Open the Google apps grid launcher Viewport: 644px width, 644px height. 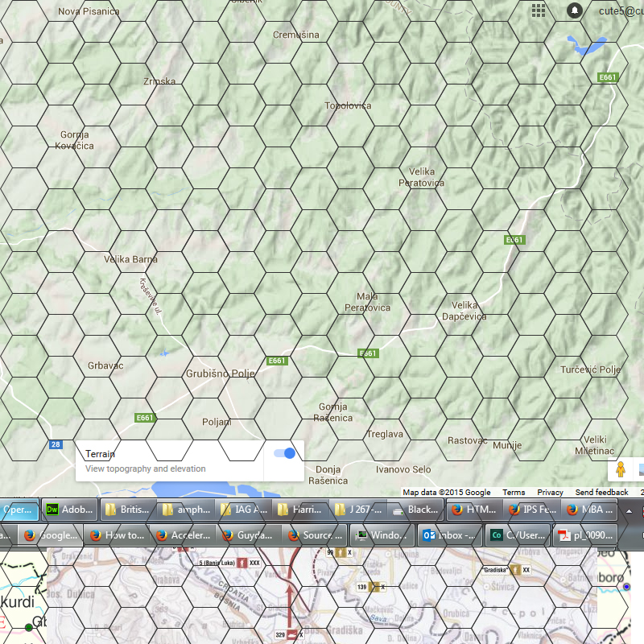[538, 10]
